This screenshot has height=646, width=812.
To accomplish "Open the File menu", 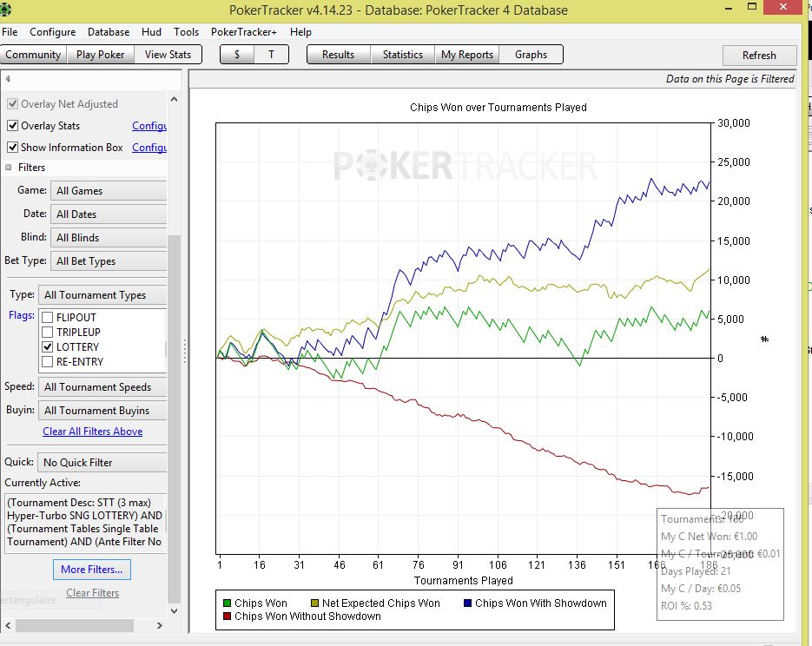I will pyautogui.click(x=10, y=31).
